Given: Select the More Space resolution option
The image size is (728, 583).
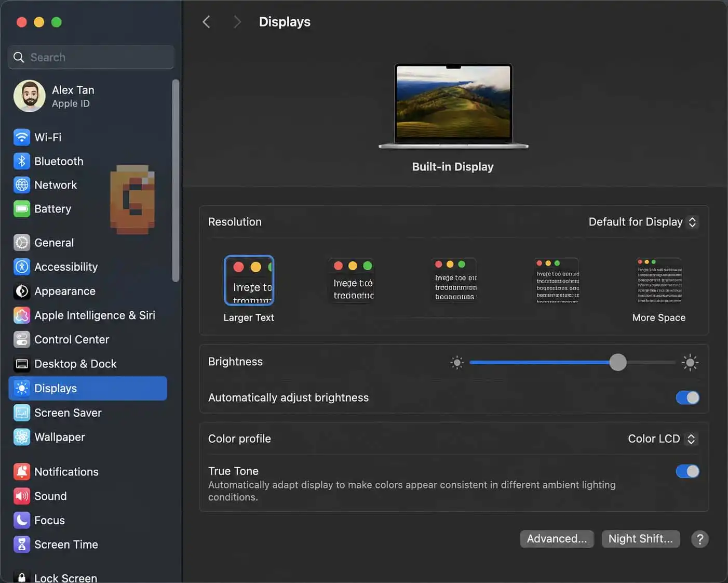Looking at the screenshot, I should click(659, 281).
